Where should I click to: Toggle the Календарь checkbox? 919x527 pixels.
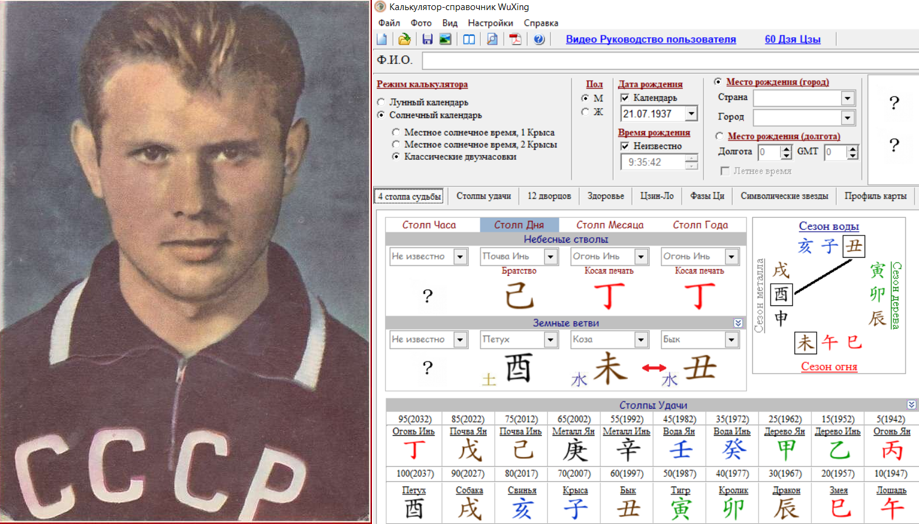point(625,97)
